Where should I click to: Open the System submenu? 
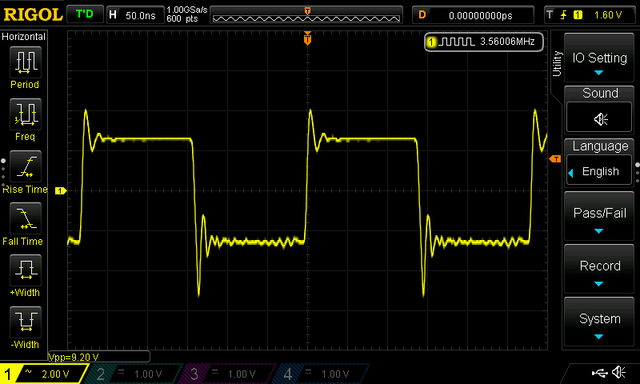coord(599,322)
